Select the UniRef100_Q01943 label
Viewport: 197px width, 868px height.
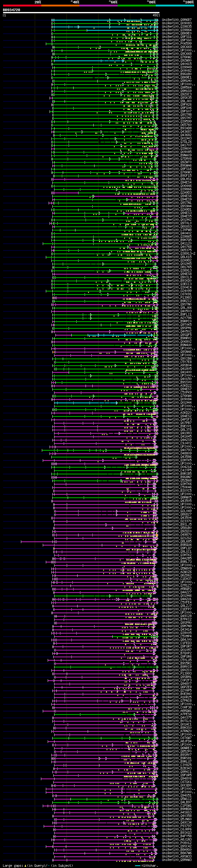[176, 138]
